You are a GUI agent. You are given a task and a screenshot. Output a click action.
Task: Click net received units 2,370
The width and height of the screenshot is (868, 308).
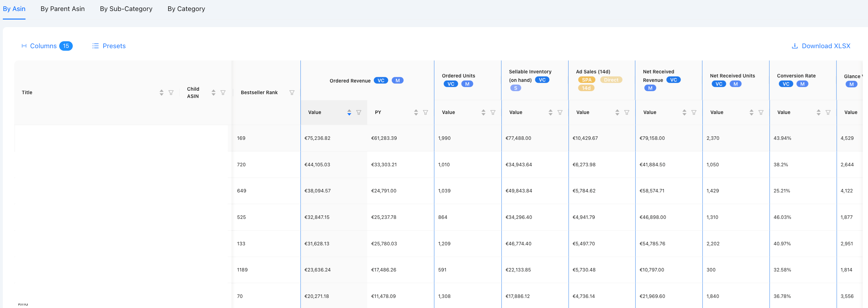point(713,138)
